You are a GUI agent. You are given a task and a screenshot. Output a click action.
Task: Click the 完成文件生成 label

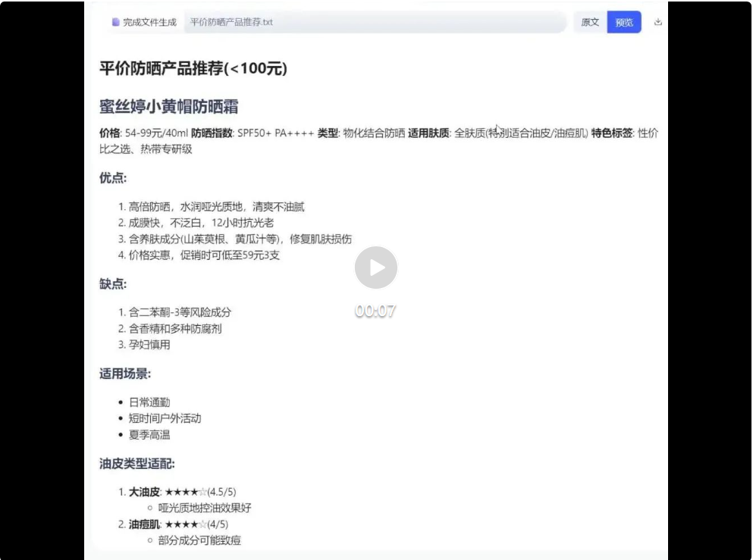149,22
